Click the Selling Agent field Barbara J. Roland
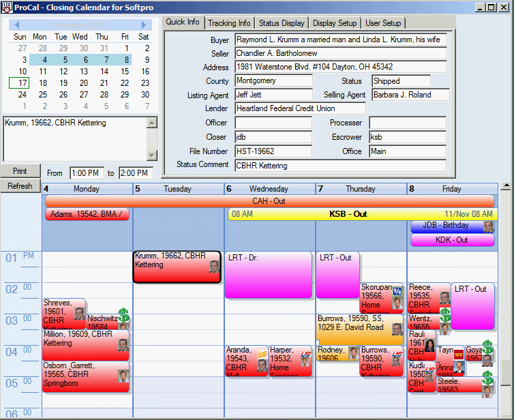 pos(410,95)
